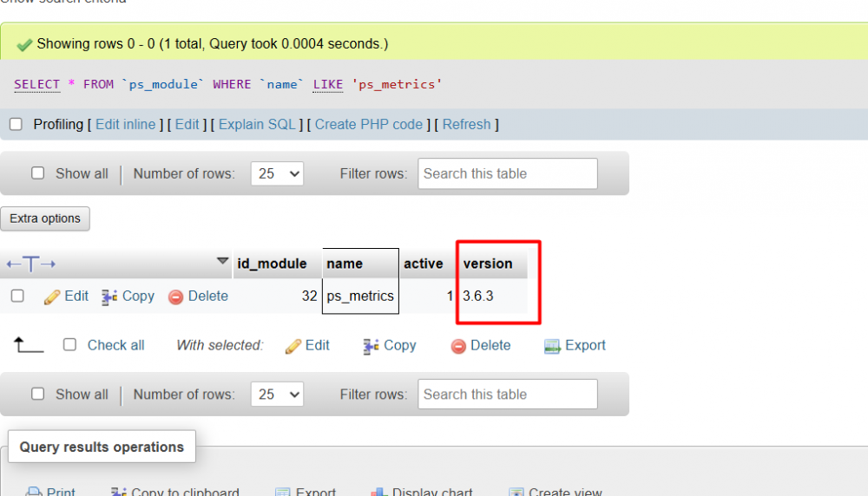Open the Explain SQL link
The width and height of the screenshot is (868, 496).
pos(257,124)
